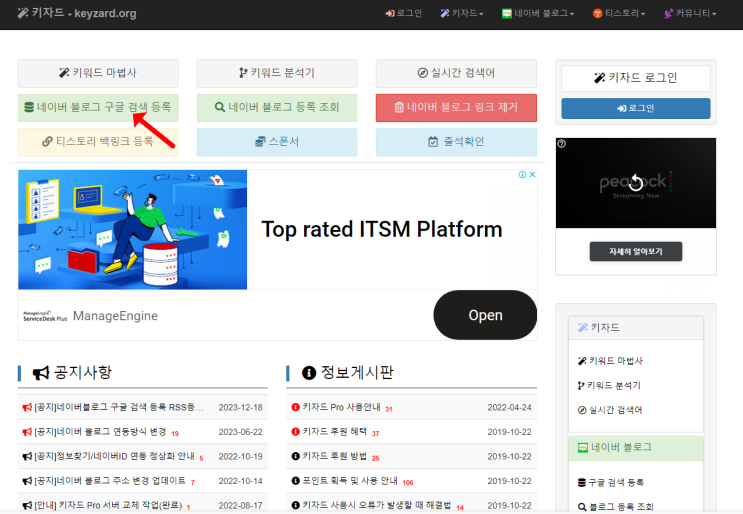Open sidebar 블로그 등록 조회 link
This screenshot has width=743, height=514.
(x=616, y=507)
